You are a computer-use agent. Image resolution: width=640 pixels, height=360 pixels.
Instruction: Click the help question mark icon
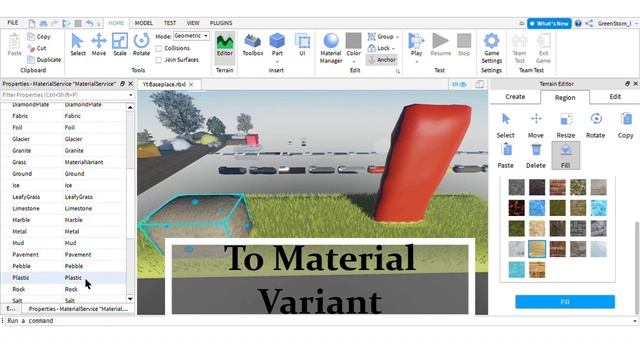coord(578,24)
